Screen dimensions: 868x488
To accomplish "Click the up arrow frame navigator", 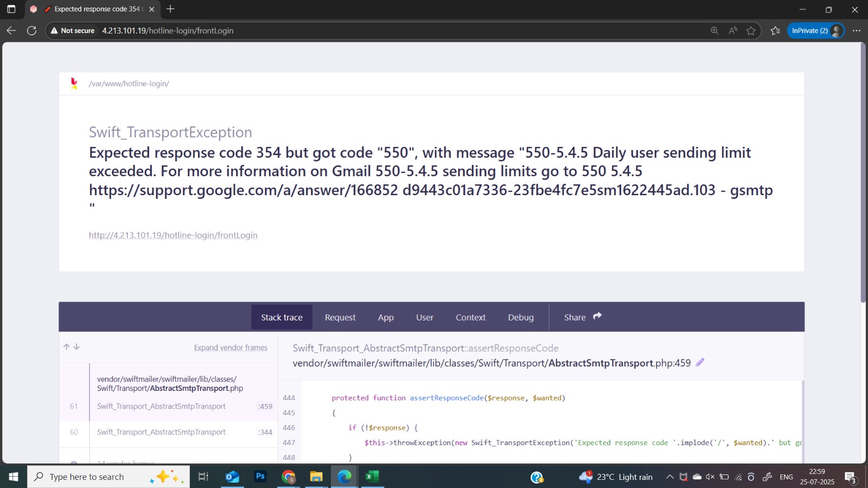I will 67,347.
